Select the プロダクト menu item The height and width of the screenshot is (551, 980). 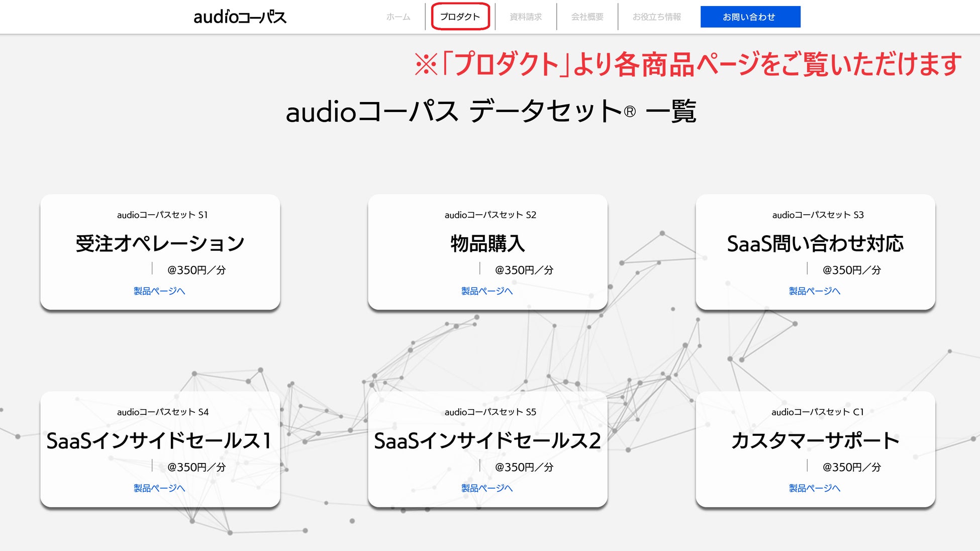coord(460,17)
